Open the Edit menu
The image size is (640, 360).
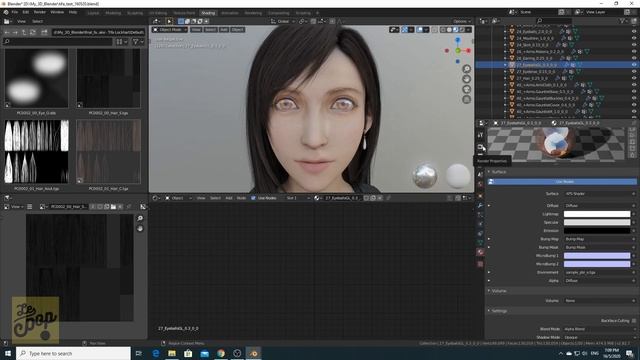tap(26, 12)
